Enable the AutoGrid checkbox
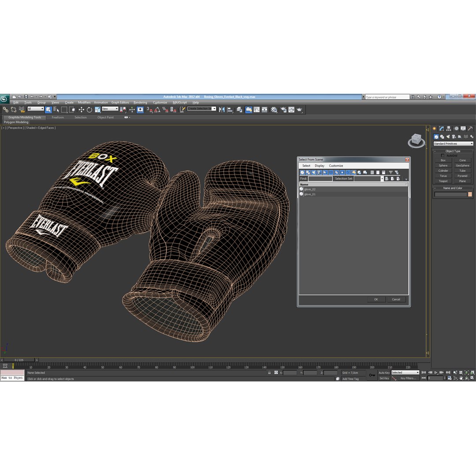Screen dimensions: 476x476 click(x=443, y=156)
